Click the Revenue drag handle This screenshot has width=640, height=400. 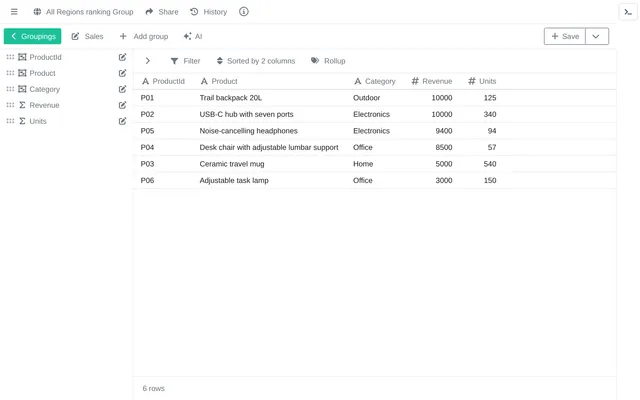[x=10, y=105]
